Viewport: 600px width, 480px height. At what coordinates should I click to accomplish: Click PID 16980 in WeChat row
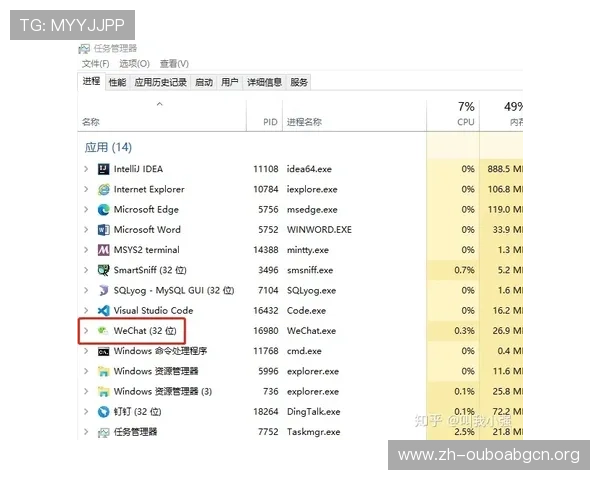click(266, 331)
